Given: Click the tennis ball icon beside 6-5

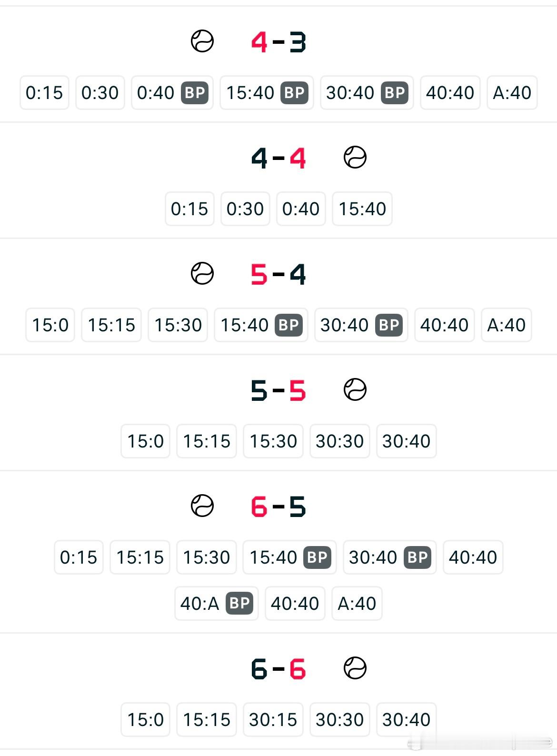Looking at the screenshot, I should pos(202,506).
